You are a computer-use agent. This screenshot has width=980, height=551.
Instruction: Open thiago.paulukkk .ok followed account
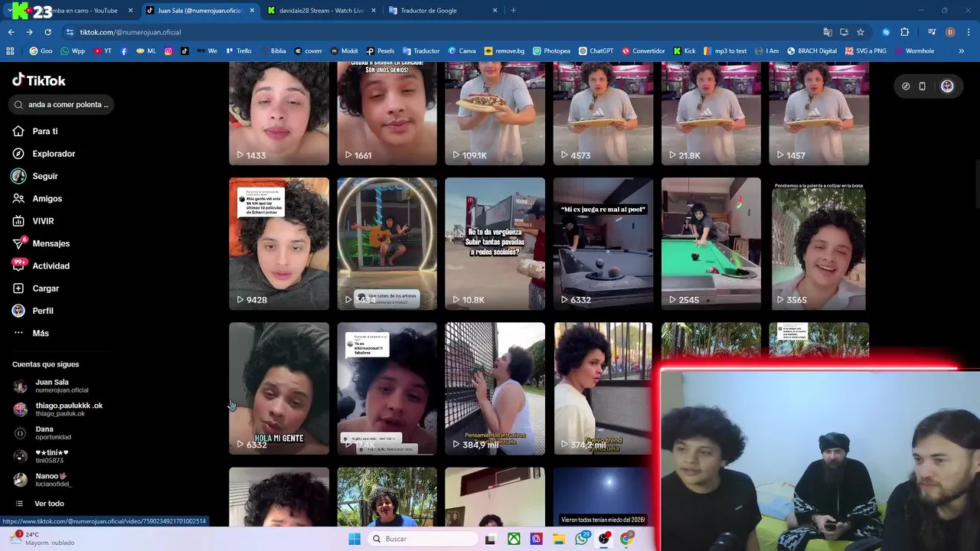coord(58,409)
